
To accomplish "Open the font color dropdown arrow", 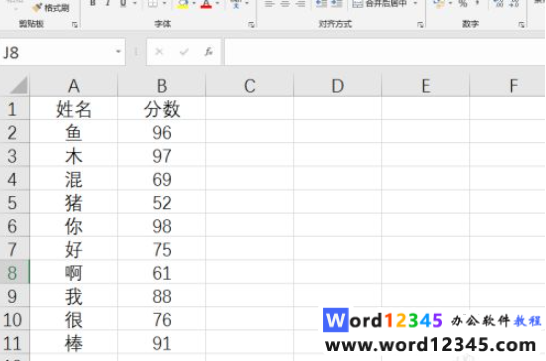I will click(x=217, y=4).
